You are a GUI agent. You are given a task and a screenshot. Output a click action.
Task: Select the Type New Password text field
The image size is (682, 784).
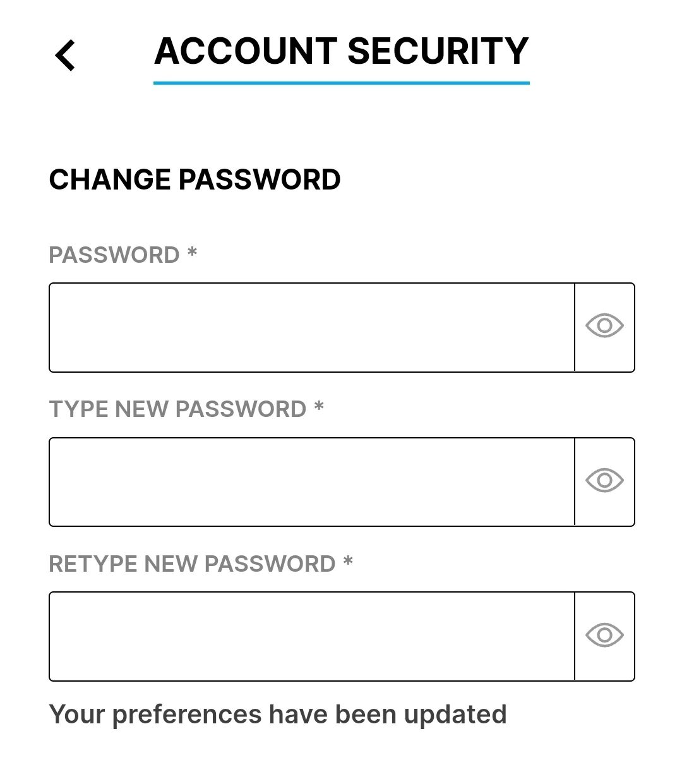[312, 482]
